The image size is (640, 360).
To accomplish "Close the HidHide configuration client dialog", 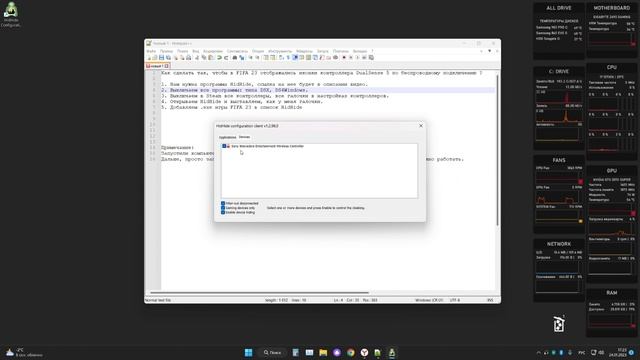I will [x=421, y=126].
